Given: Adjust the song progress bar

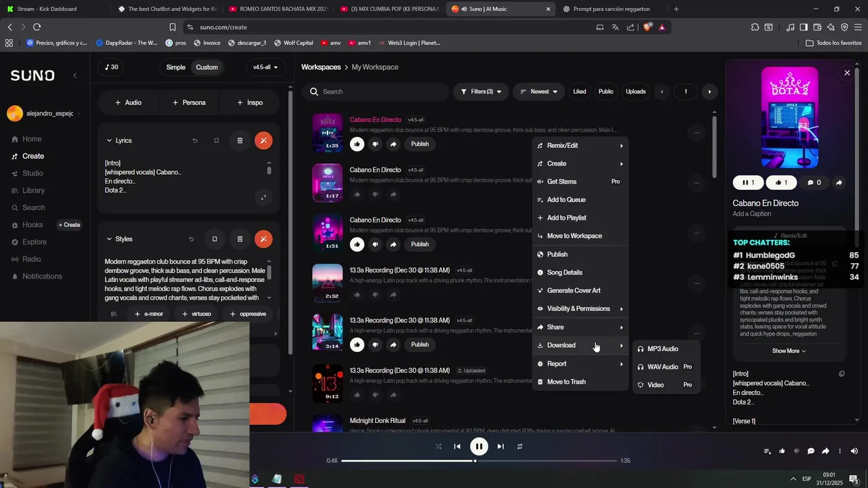Looking at the screenshot, I should coord(479,461).
